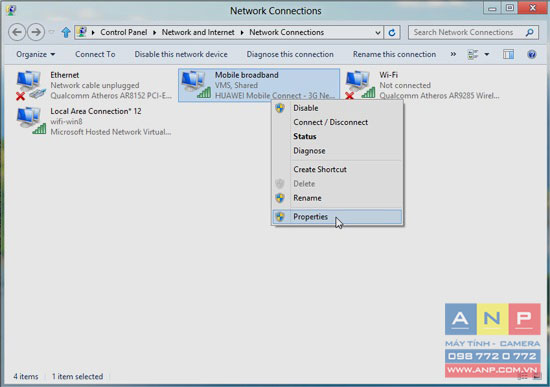
Task: Go up one level with blue arrow
Action: [x=66, y=33]
